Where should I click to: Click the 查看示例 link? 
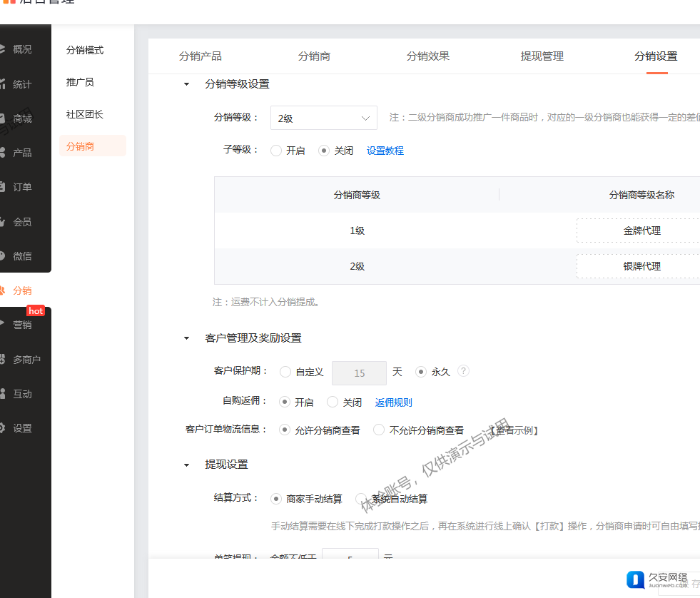coord(513,430)
